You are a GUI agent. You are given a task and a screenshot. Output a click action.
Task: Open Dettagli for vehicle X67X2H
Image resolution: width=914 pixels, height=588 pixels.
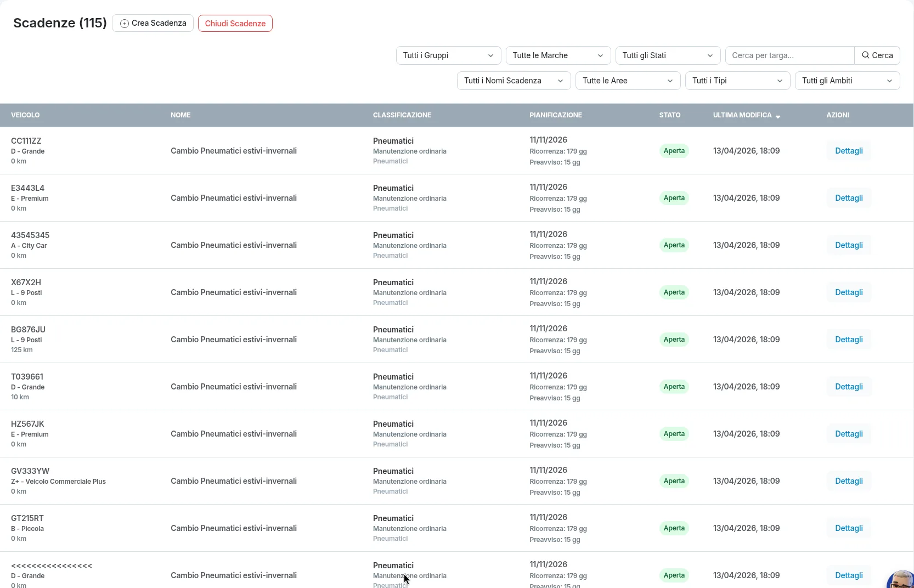point(849,292)
